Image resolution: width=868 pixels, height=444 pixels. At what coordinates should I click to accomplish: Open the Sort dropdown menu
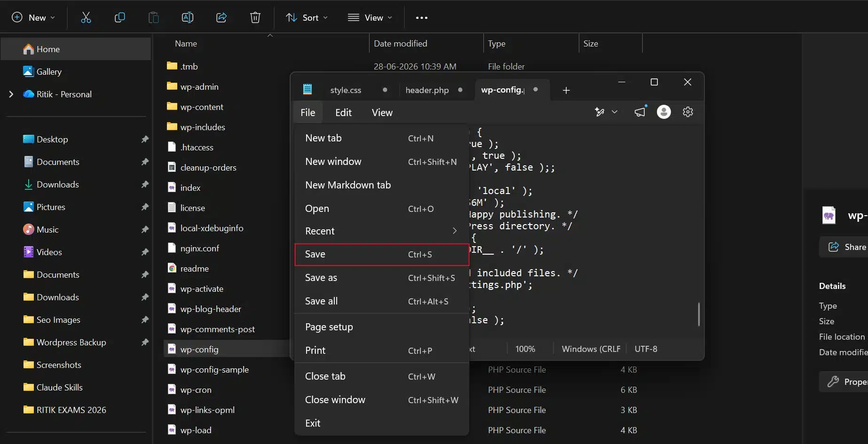pyautogui.click(x=307, y=17)
